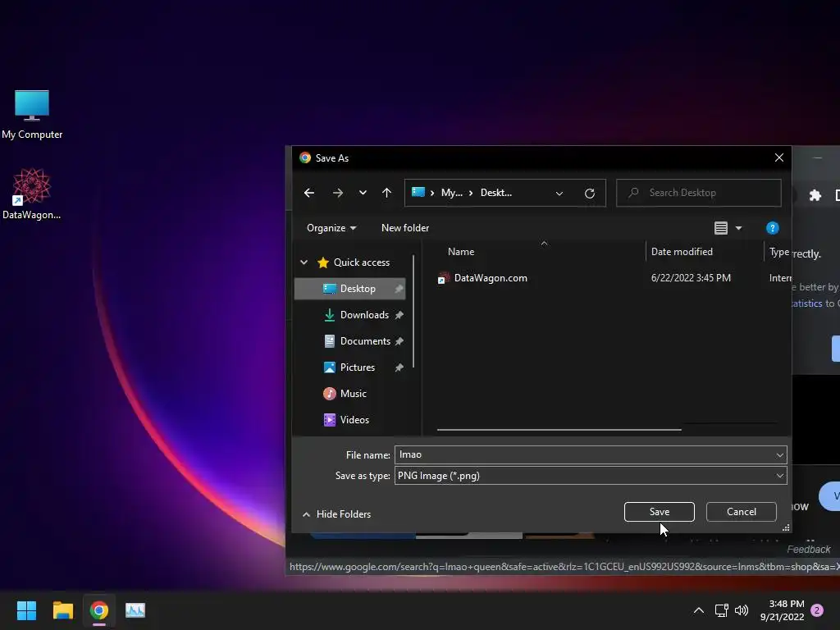Click the Search Desktop field
The image size is (840, 630).
point(699,193)
